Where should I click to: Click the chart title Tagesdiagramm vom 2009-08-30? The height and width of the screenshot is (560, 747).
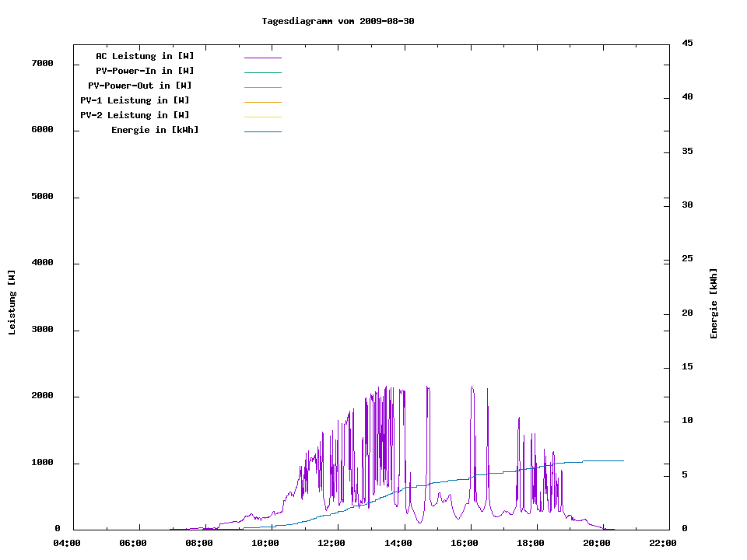pos(338,21)
